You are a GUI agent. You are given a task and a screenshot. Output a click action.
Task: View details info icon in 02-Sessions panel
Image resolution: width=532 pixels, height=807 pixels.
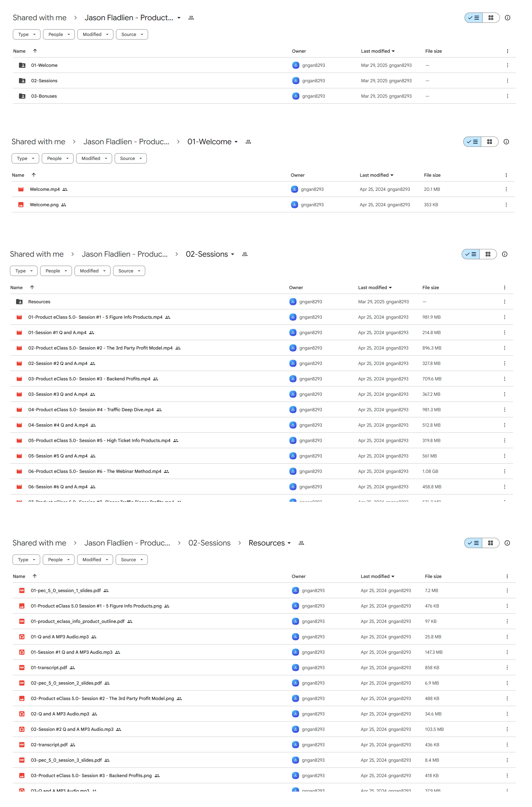tap(504, 254)
